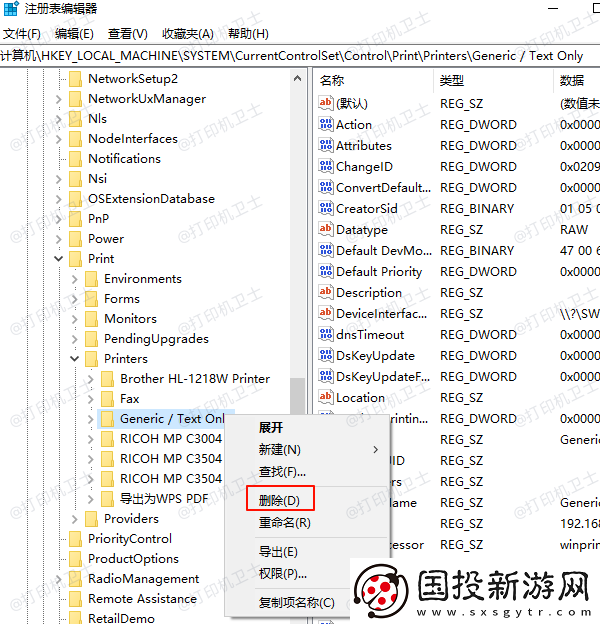Open the 新建(N) submenu arrow
This screenshot has width=600, height=624.
click(x=376, y=450)
